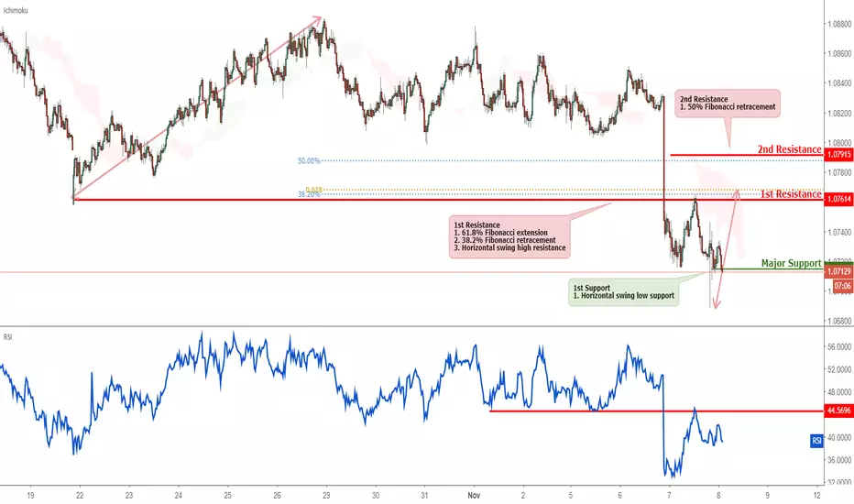
Task: Click the date 22 on the time axis
Action: 80,495
